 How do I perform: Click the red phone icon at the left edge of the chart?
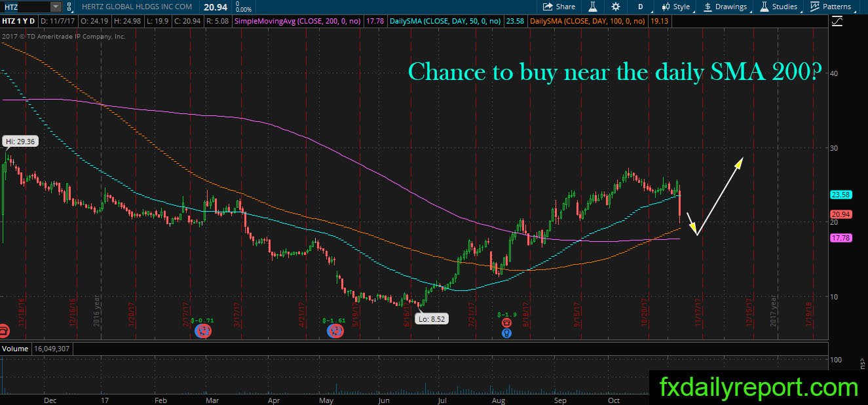[x=3, y=331]
